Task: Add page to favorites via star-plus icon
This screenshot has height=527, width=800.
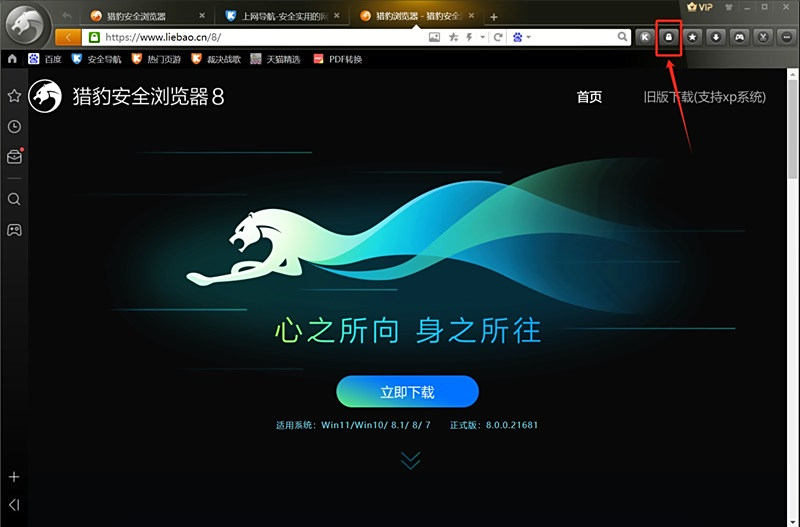Action: click(x=453, y=37)
